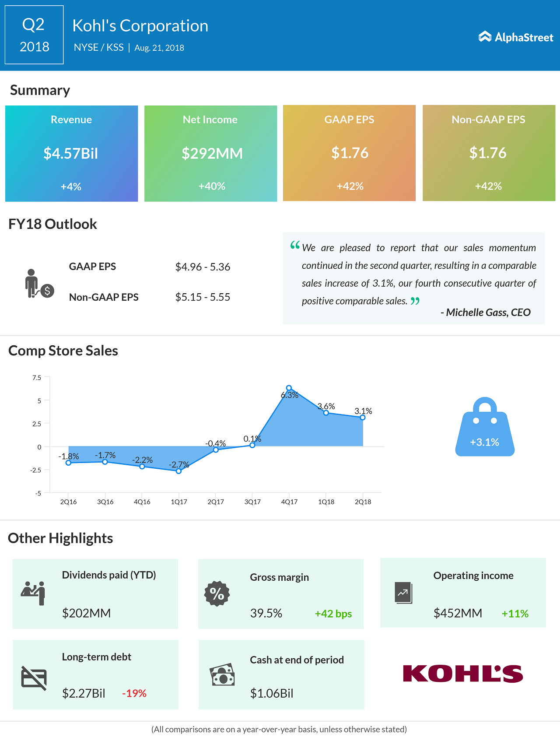560x737 pixels.
Task: Click the Cash at end of period money icon
Action: point(223,675)
